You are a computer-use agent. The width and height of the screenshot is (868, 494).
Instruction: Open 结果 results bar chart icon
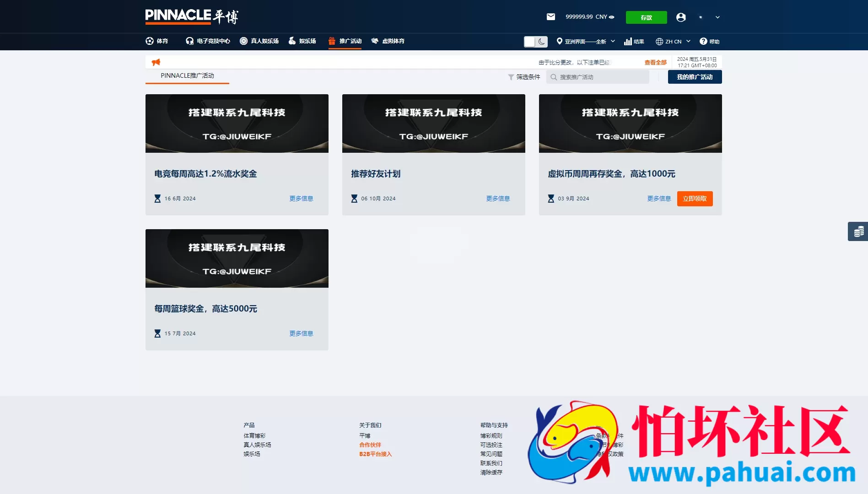click(628, 42)
